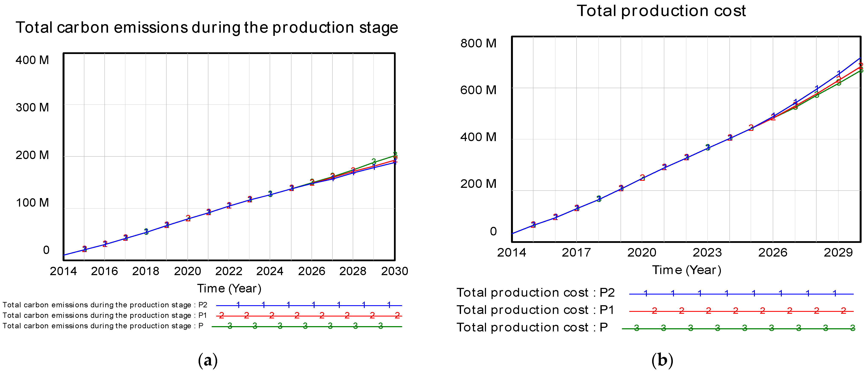
Task: Click the red P1 legend line sample for production cost
Action: (x=741, y=311)
